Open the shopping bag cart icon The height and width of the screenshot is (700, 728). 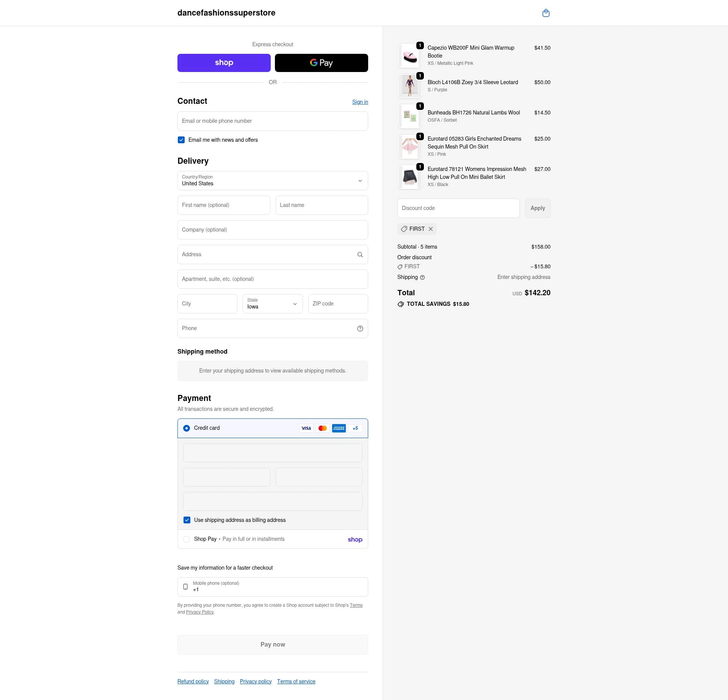coord(546,13)
